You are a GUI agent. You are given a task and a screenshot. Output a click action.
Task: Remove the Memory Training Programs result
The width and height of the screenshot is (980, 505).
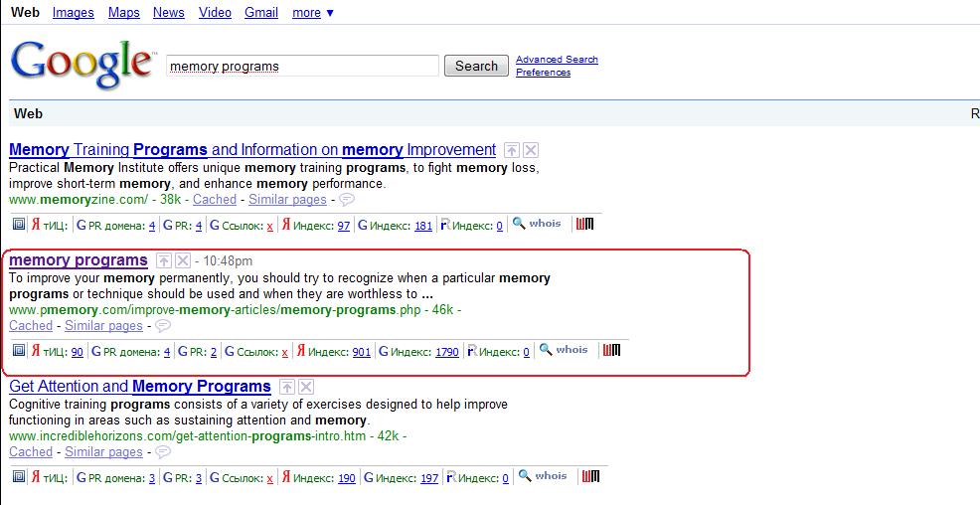tap(531, 150)
